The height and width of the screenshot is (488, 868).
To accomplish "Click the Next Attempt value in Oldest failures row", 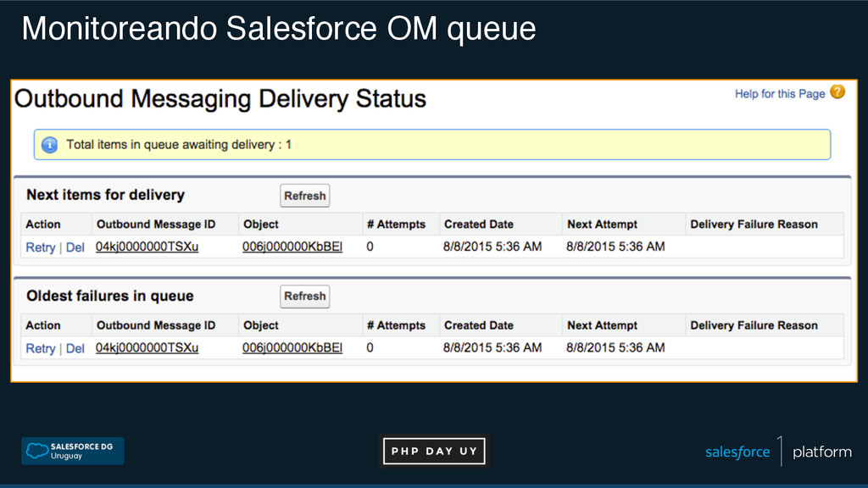I will 615,348.
